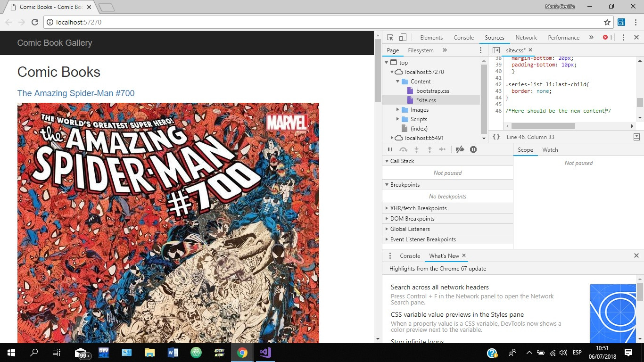Click the pretty print braces icon
The image size is (644, 362).
(496, 137)
